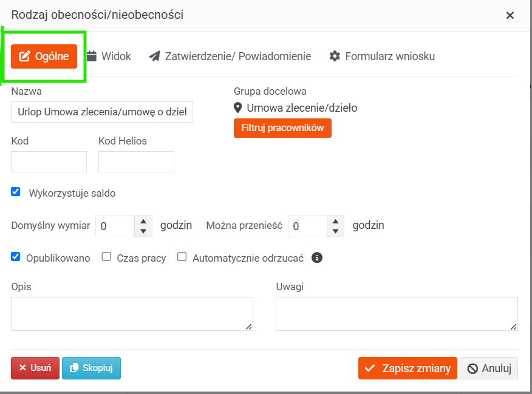This screenshot has height=394, width=532.
Task: Open the Formularz wniosku tab
Action: pos(382,56)
